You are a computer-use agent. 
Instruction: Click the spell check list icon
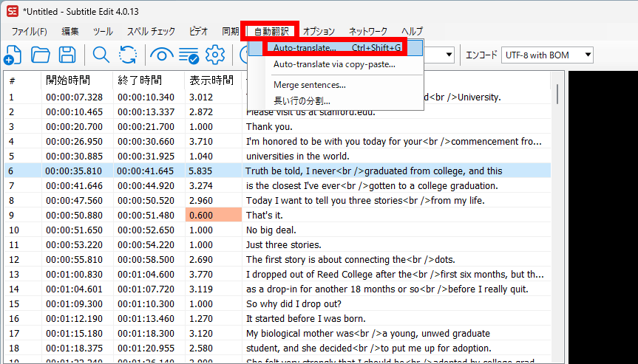[189, 55]
